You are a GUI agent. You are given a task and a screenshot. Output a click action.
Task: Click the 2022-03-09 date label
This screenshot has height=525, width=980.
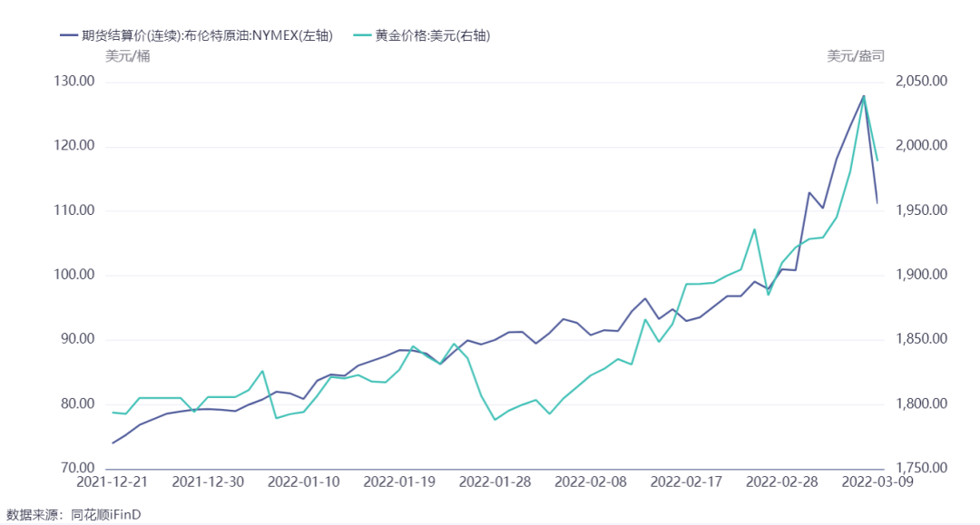(x=877, y=481)
